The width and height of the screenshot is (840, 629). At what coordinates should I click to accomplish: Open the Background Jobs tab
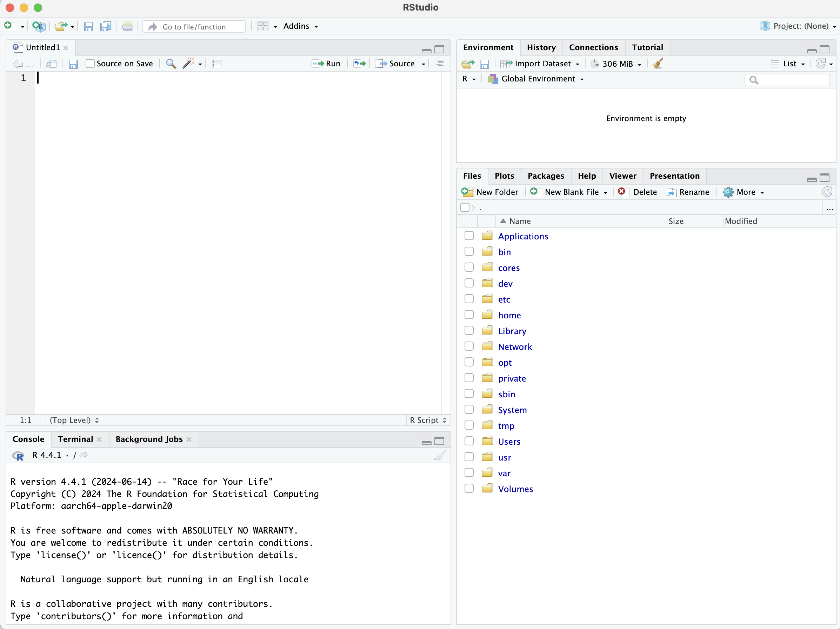coord(149,439)
